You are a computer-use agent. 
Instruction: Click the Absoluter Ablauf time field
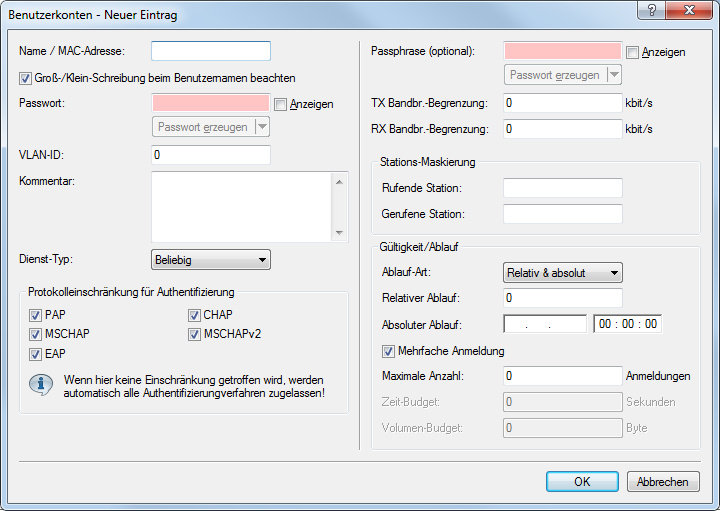tap(627, 324)
